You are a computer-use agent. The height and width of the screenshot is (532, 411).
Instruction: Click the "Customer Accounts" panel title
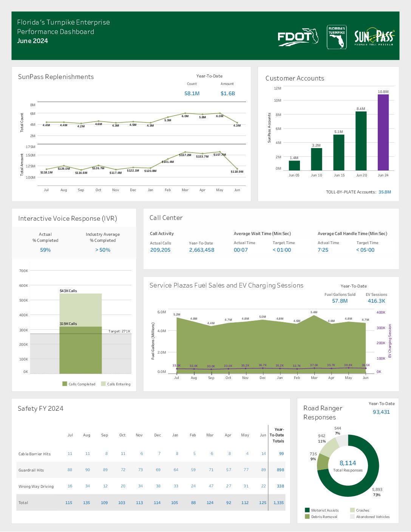pos(295,78)
